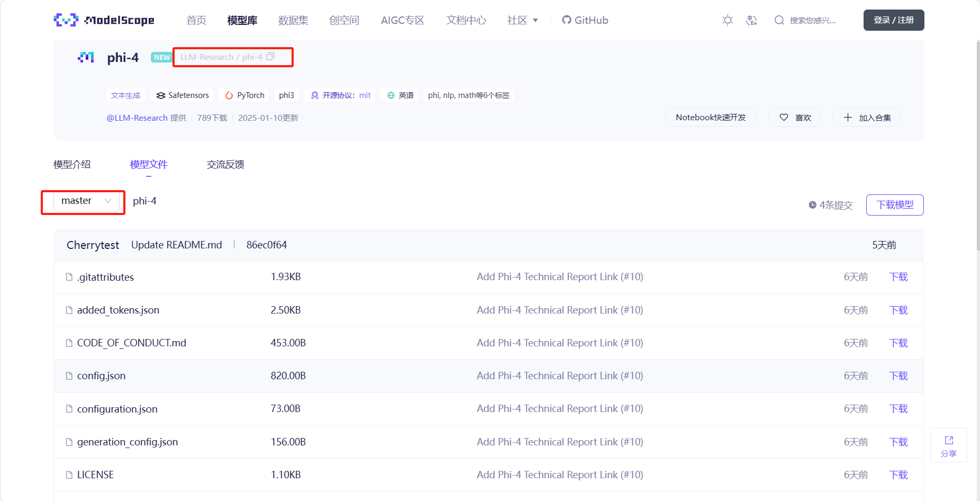The width and height of the screenshot is (980, 501).
Task: Expand the 社区 community menu
Action: click(x=522, y=20)
